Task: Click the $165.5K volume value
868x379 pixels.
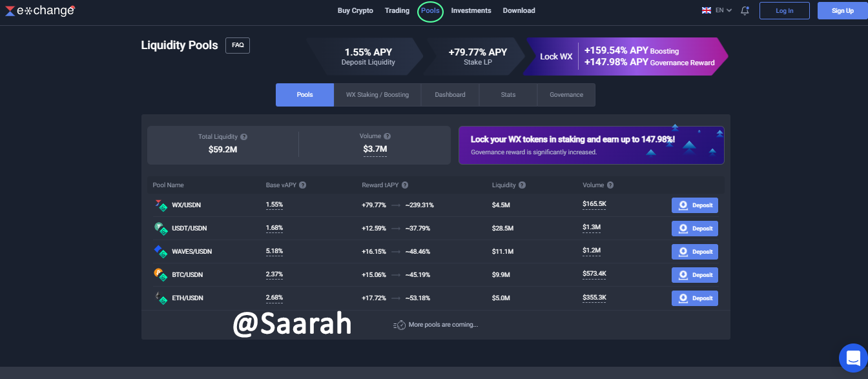Action: [x=594, y=205]
